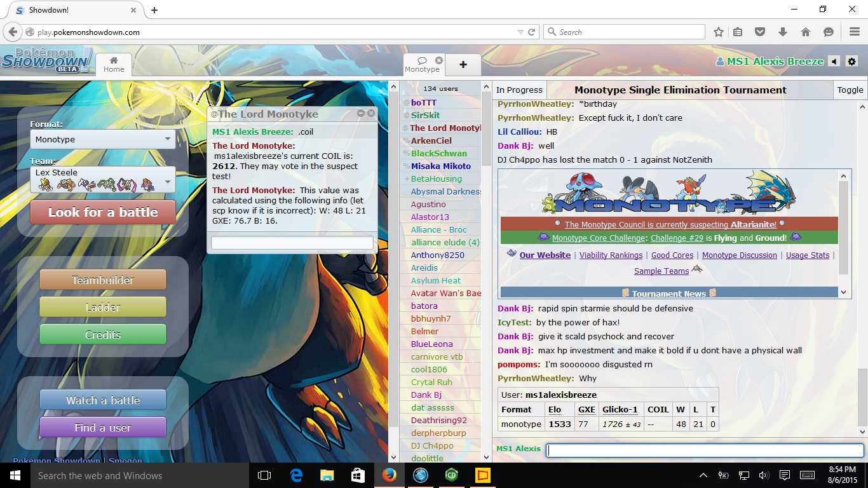Show bookmarks list icon in Firefox toolbar
Screen dimensions: 868x488
pyautogui.click(x=738, y=32)
